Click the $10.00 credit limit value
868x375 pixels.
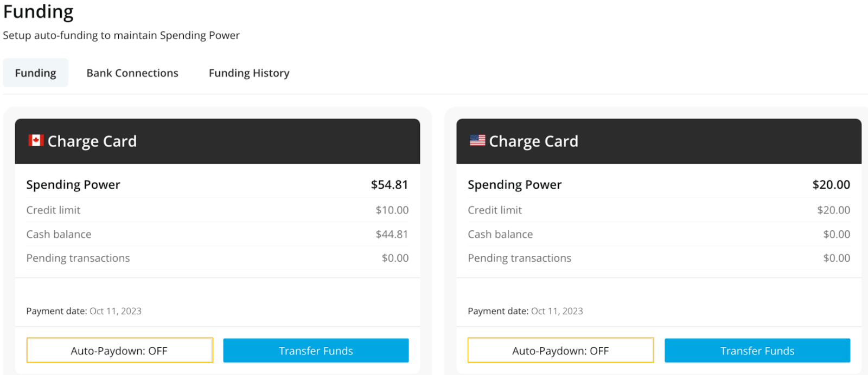pyautogui.click(x=392, y=210)
